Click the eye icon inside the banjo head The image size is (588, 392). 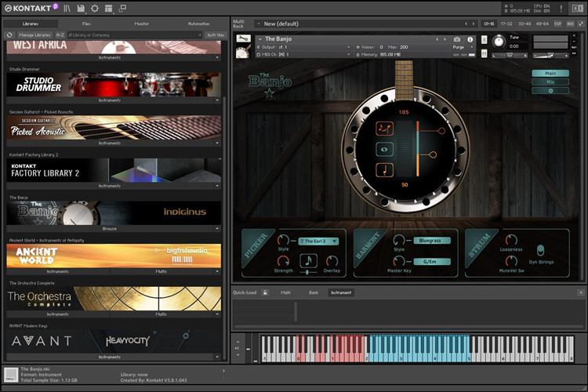384,148
